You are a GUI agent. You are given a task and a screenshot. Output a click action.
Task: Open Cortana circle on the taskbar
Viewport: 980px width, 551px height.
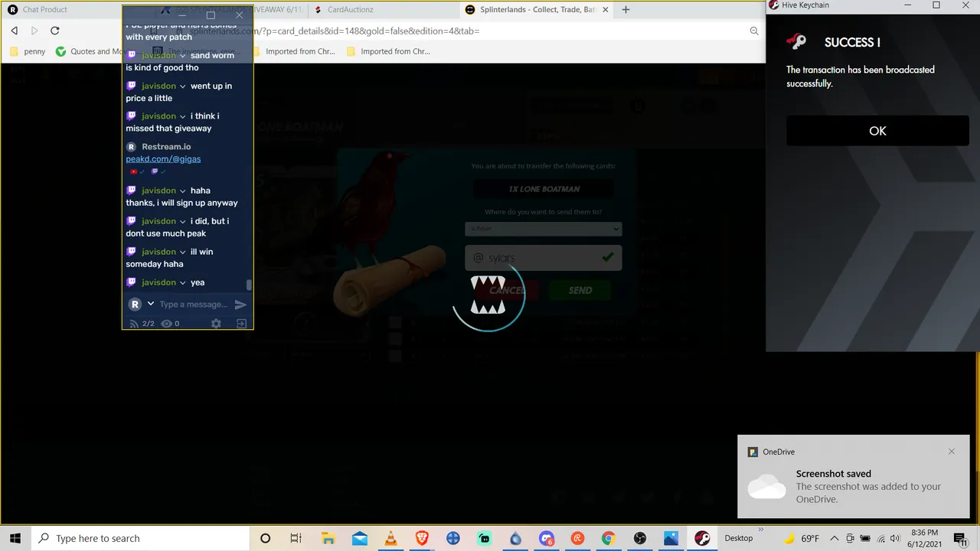coord(265,538)
